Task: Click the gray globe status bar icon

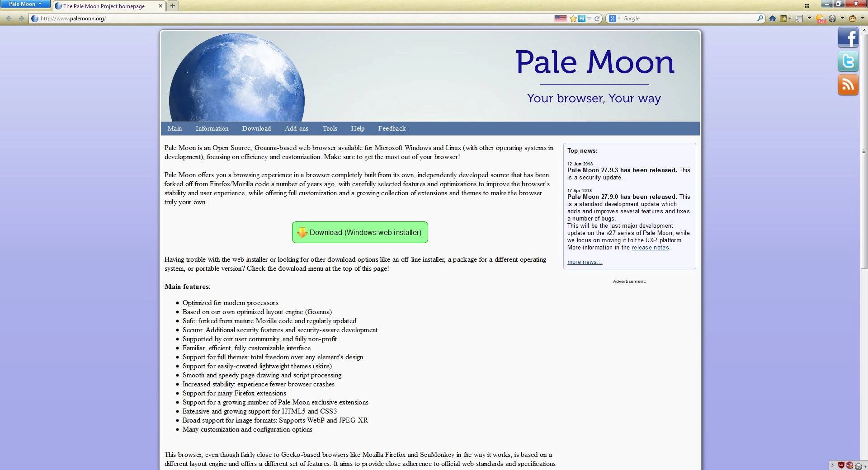Action: 859,466
